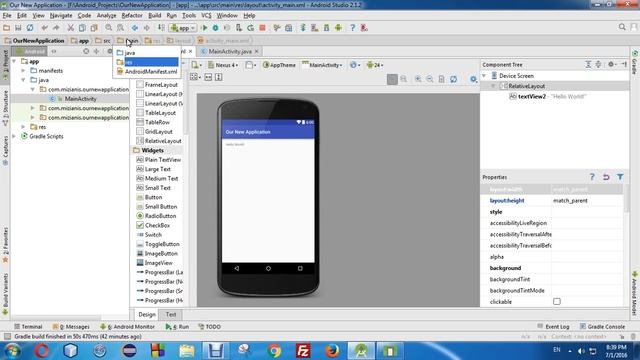Screen dimensions: 640x360
Task: Click the Synchronize toolbar icon
Action: point(30,28)
